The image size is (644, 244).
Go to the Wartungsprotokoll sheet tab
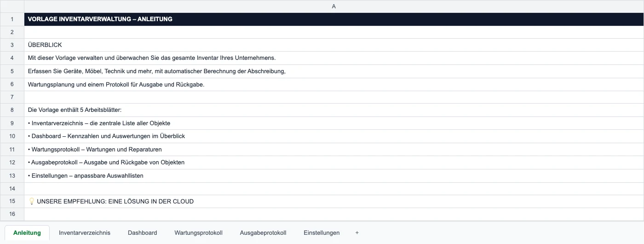click(x=198, y=232)
